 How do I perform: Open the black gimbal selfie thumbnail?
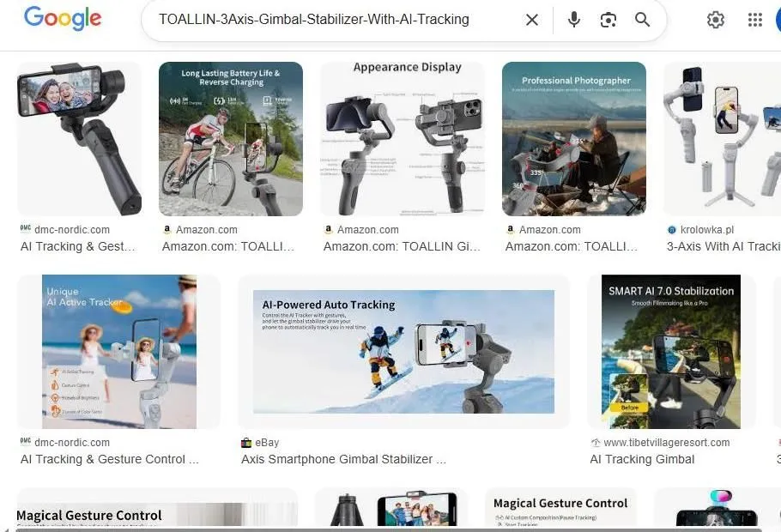coord(80,139)
